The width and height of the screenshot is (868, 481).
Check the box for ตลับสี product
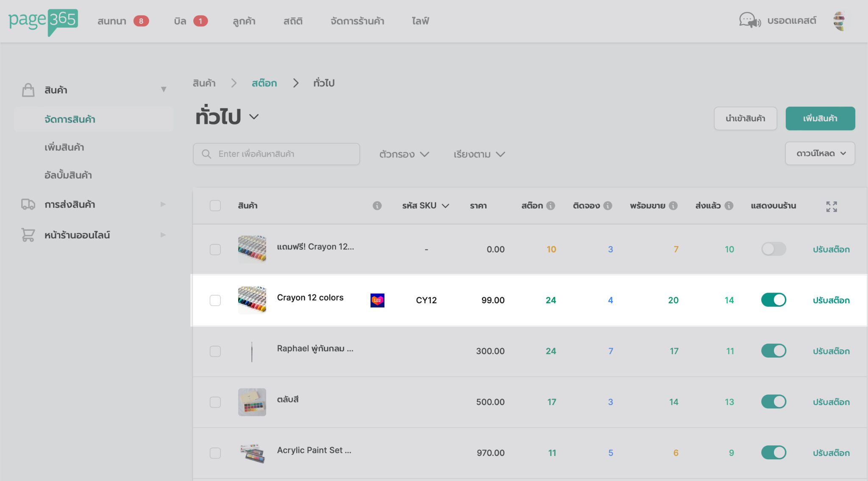215,402
